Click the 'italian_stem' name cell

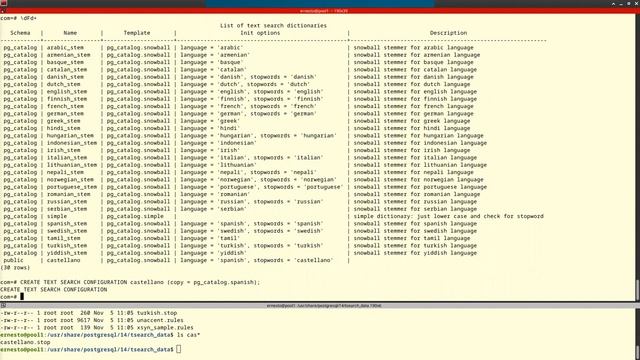pos(67,158)
